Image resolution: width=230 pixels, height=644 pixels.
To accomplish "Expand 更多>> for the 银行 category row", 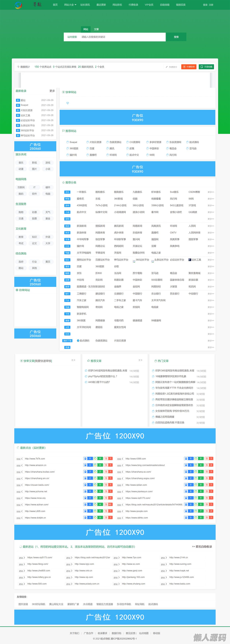I will [211, 294].
